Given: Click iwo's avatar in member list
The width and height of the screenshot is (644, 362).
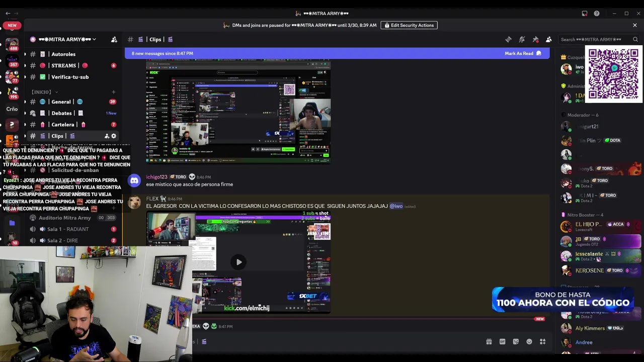Looking at the screenshot, I should pyautogui.click(x=567, y=69).
